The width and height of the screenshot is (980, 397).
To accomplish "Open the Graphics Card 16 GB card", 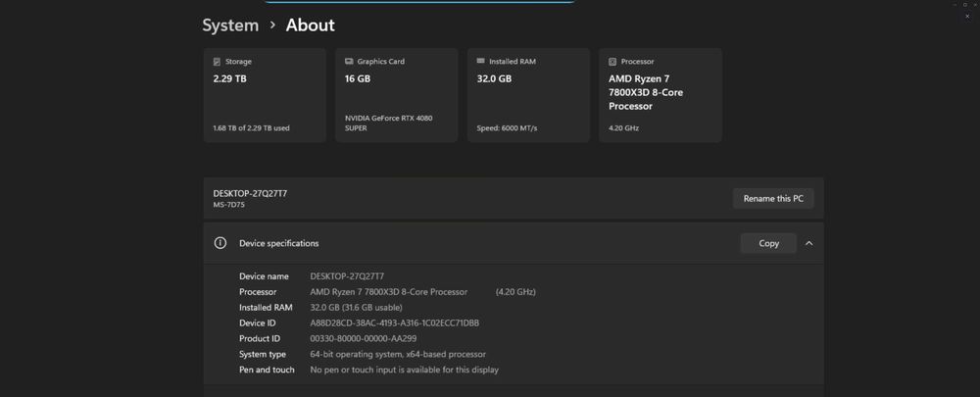I will pyautogui.click(x=396, y=95).
